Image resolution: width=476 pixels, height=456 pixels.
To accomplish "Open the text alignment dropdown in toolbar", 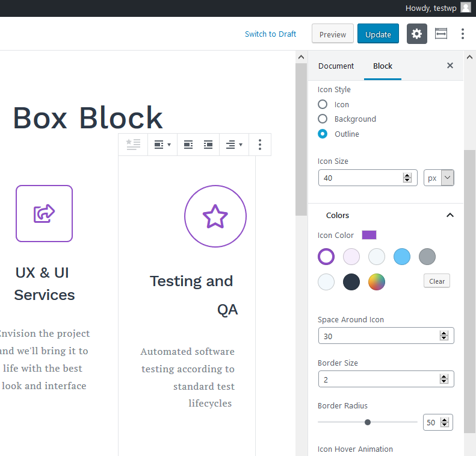I will tap(234, 145).
